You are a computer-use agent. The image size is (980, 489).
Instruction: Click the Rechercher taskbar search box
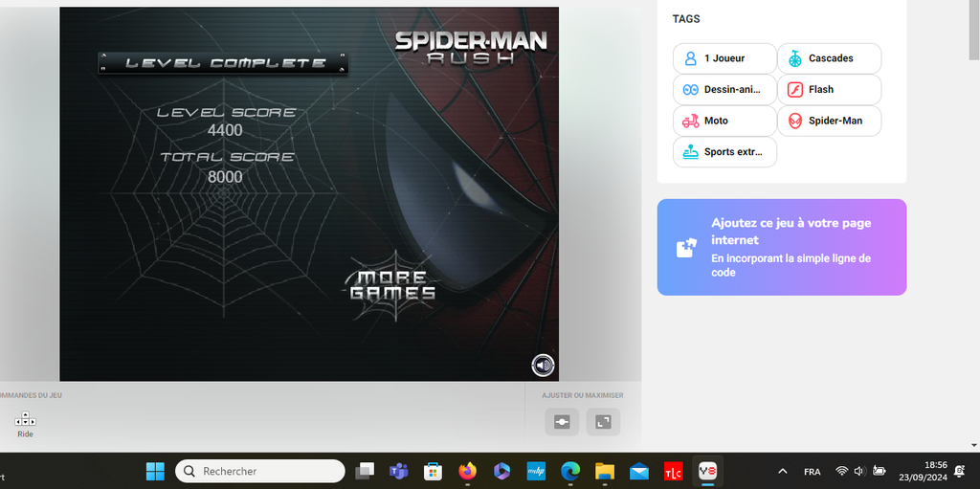(x=260, y=471)
